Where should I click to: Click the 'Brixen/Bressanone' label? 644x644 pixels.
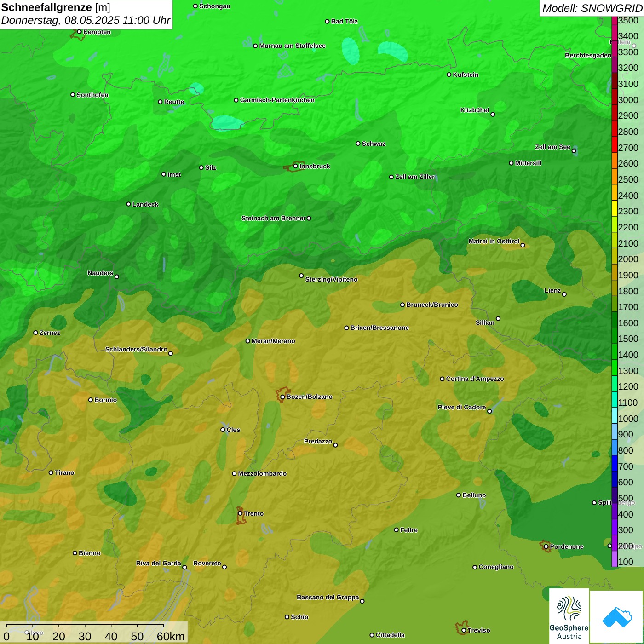tap(379, 328)
